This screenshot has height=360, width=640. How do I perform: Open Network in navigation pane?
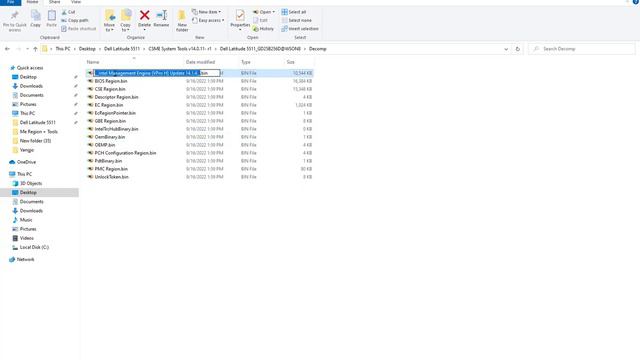(x=25, y=259)
